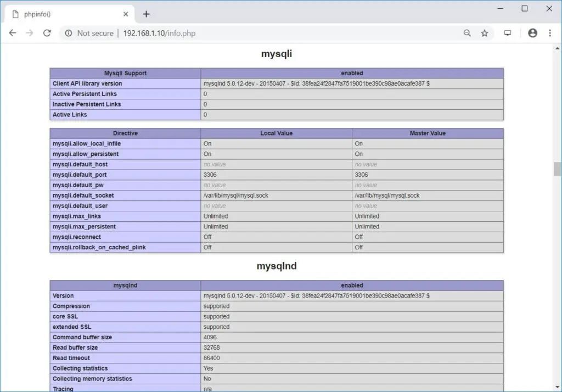The width and height of the screenshot is (562, 392).
Task: Click the vertical scrollbar thumb
Action: coord(557,169)
